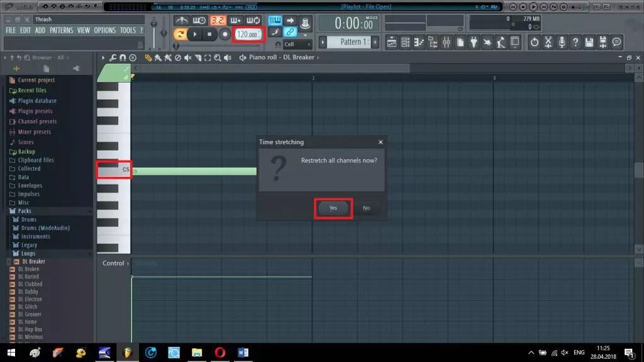Click the 120.000 tempo field

[248, 35]
